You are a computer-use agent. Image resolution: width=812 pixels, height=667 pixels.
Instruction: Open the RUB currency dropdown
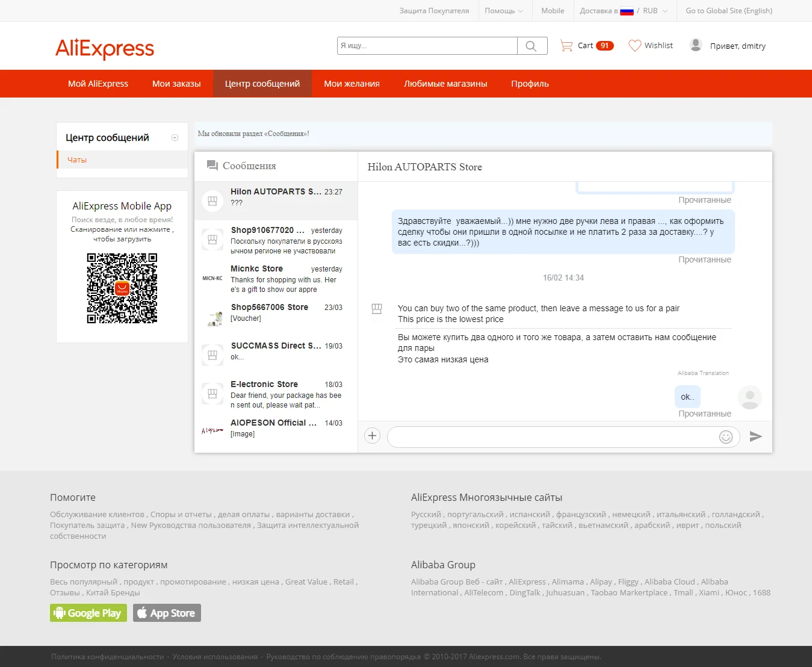tap(655, 11)
